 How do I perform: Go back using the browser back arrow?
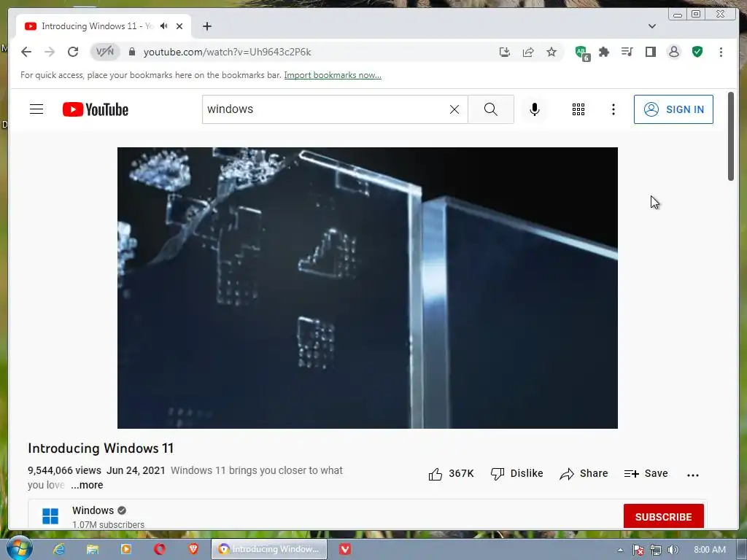(x=26, y=52)
